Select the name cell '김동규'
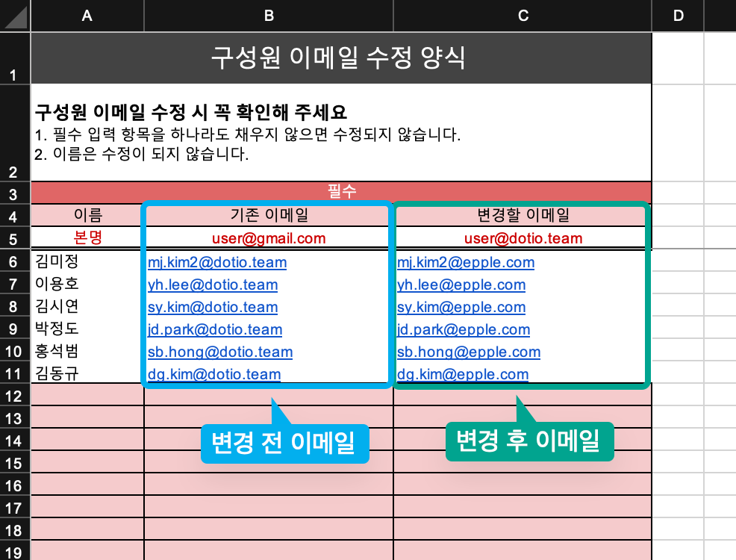Screen dimensions: 736x560 click(88, 373)
